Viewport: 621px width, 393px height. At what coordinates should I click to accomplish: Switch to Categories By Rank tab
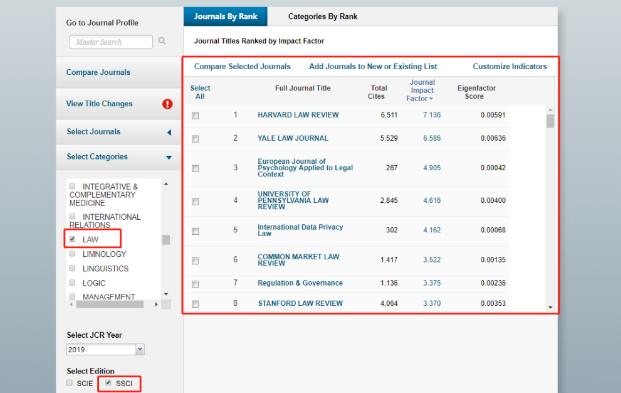coord(322,16)
